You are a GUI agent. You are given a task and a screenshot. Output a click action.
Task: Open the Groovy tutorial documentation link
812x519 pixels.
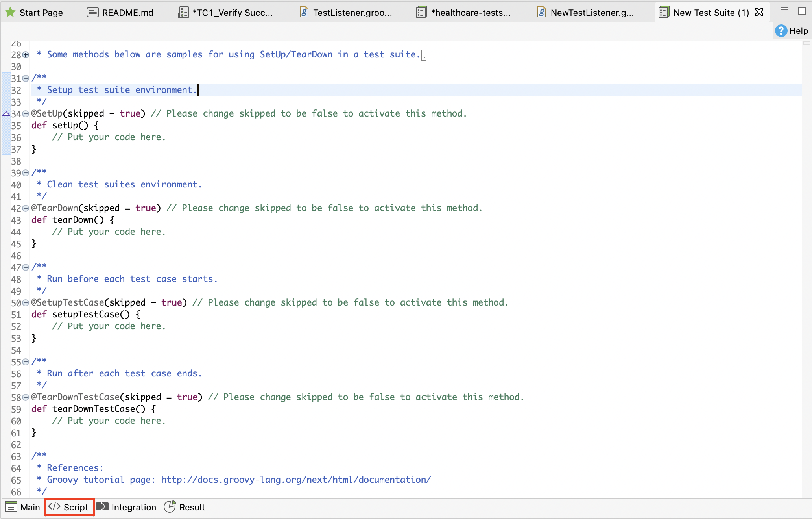(x=295, y=480)
